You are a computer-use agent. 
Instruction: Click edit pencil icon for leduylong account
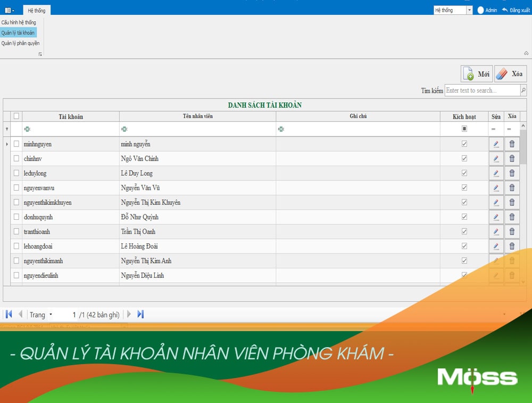496,173
